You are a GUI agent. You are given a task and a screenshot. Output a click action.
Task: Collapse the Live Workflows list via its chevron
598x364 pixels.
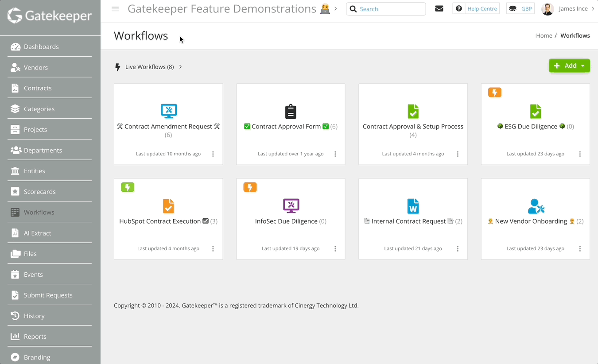tap(180, 66)
